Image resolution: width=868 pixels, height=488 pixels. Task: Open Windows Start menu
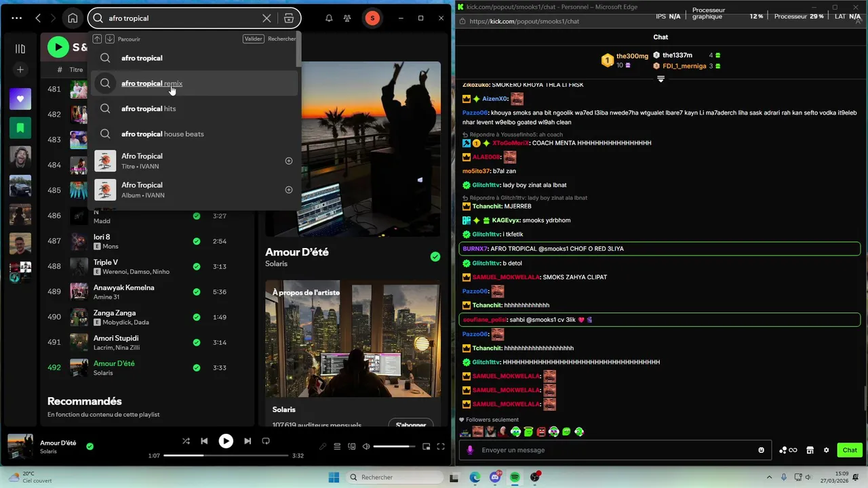pos(334,477)
